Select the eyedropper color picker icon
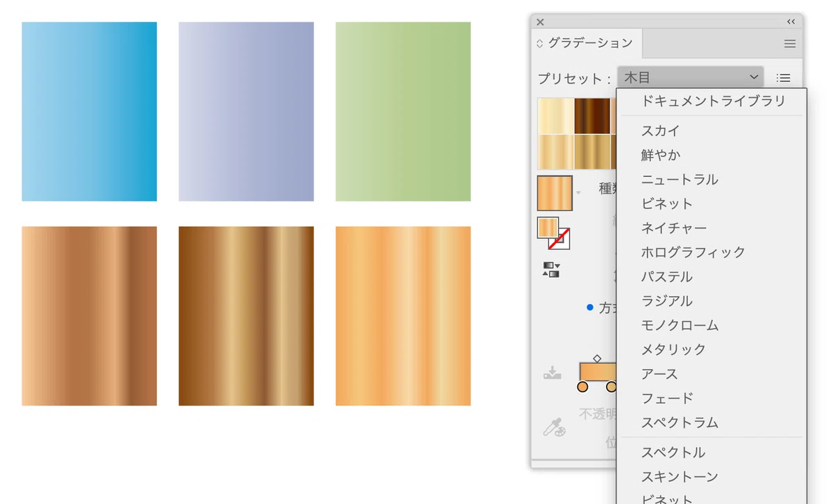 (553, 427)
